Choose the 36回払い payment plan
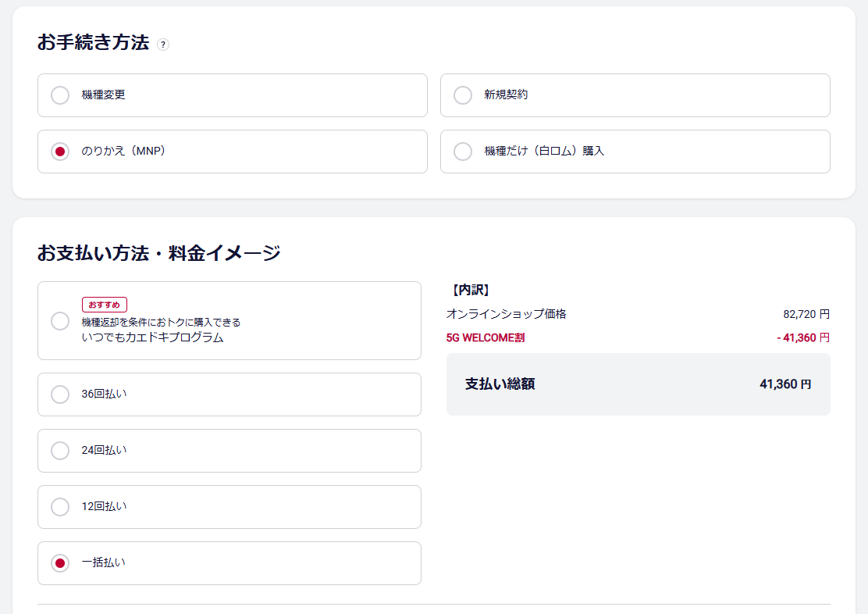This screenshot has width=868, height=614. pos(60,394)
